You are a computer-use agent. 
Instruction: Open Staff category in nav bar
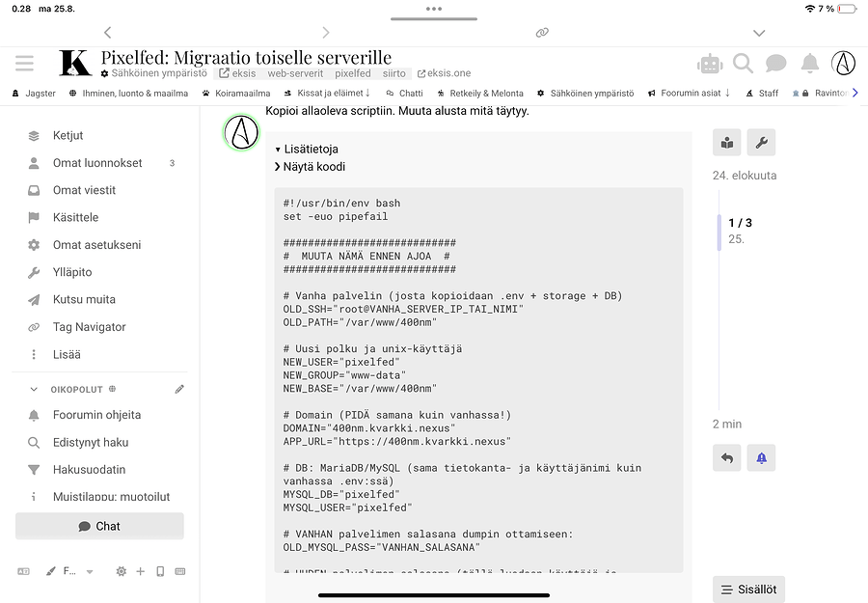762,93
